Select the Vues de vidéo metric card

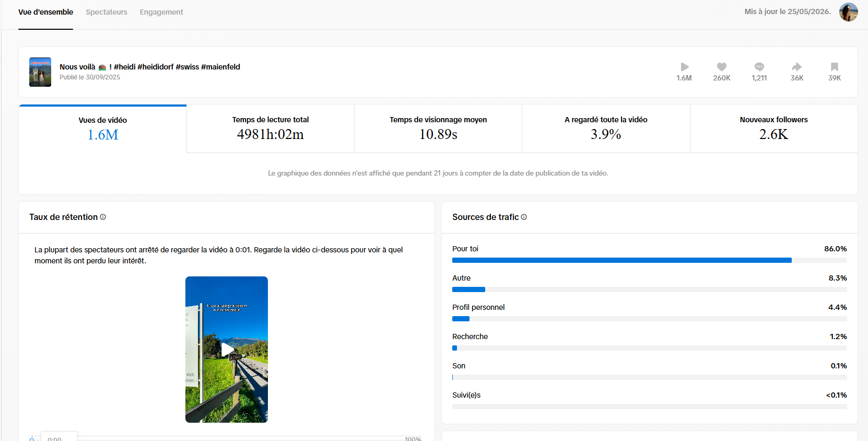[103, 129]
